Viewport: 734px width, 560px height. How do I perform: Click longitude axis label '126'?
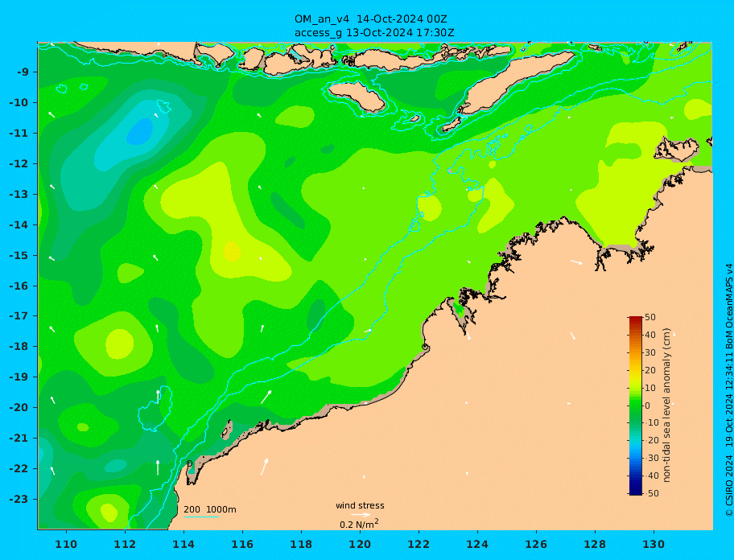[536, 544]
